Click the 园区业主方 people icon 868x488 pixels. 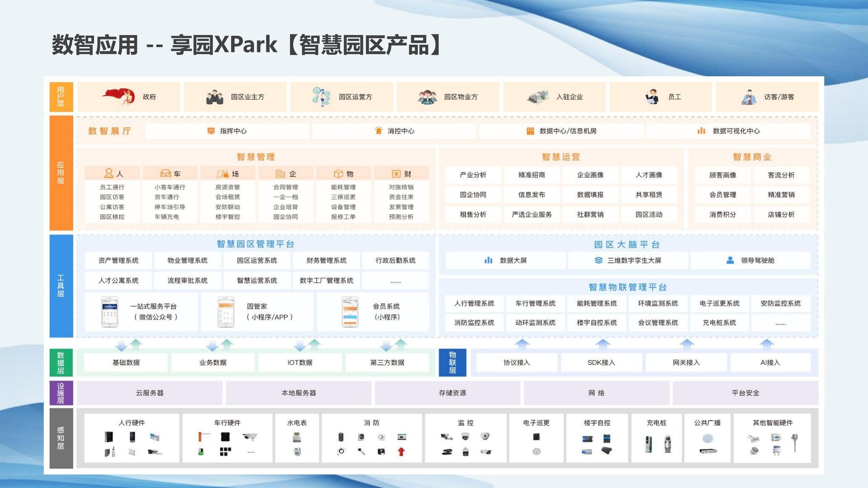click(x=215, y=97)
